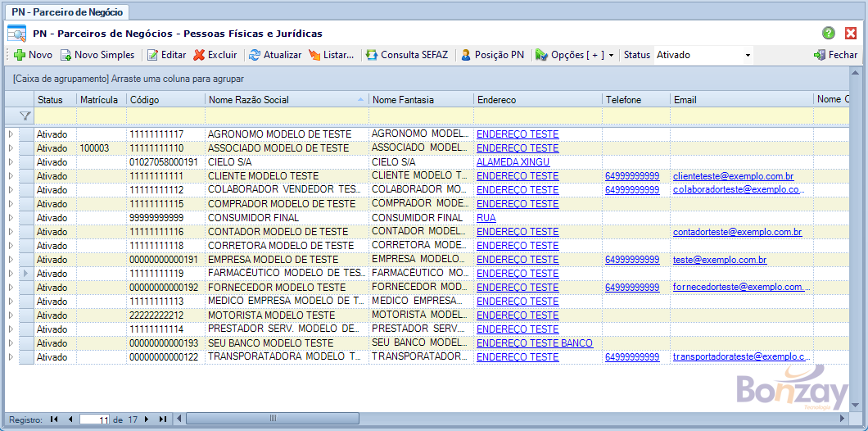
Task: Click the green help question icon
Action: 829,34
